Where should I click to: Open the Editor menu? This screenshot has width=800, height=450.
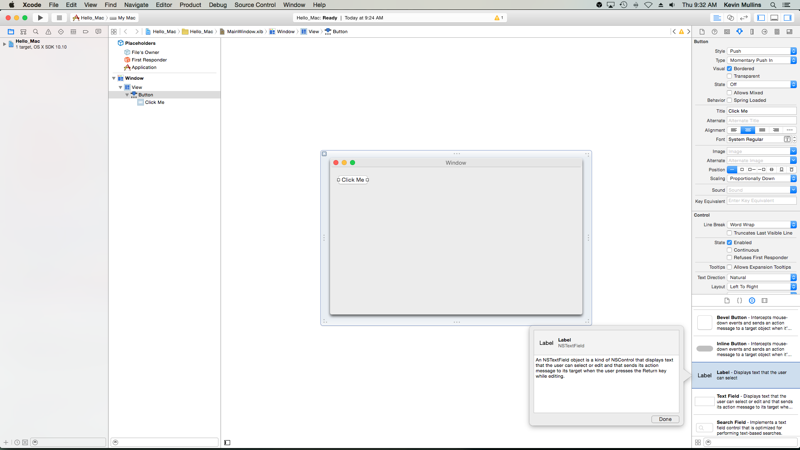coord(164,5)
